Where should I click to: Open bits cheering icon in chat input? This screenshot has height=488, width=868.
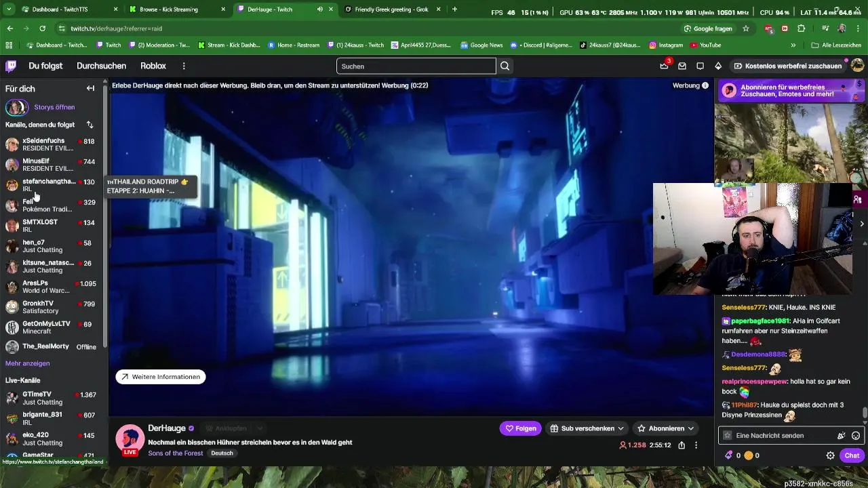click(842, 436)
